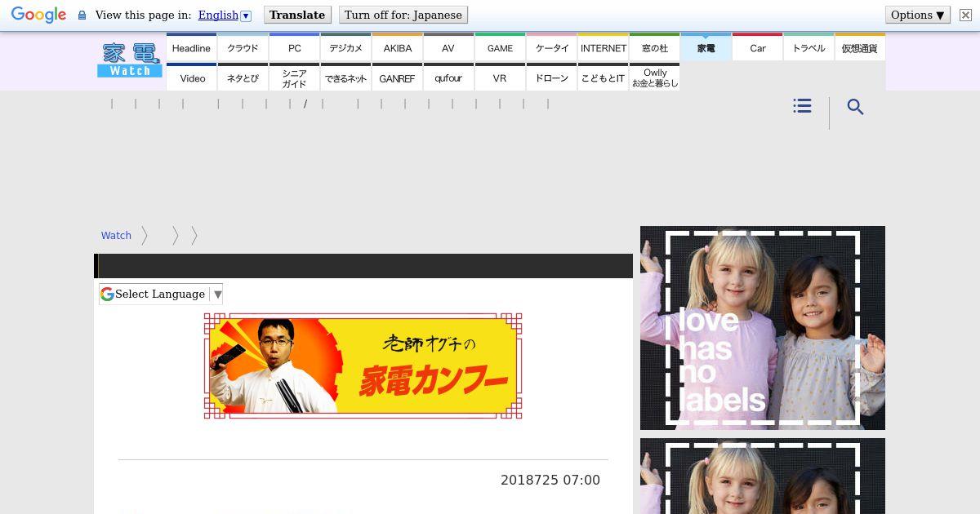
Task: Open the Select Language dropdown
Action: point(161,294)
